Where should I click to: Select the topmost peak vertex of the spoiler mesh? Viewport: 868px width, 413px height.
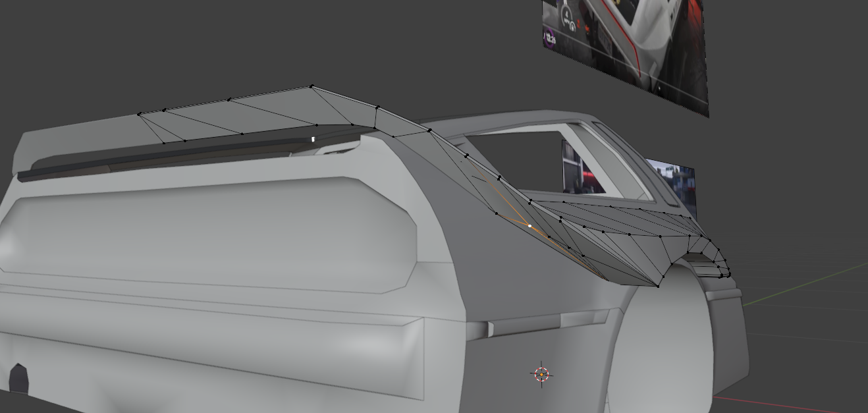coord(312,86)
